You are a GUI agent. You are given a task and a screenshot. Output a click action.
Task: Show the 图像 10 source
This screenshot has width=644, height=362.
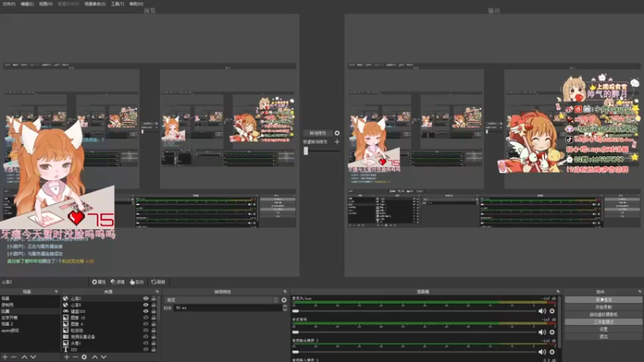(x=146, y=318)
